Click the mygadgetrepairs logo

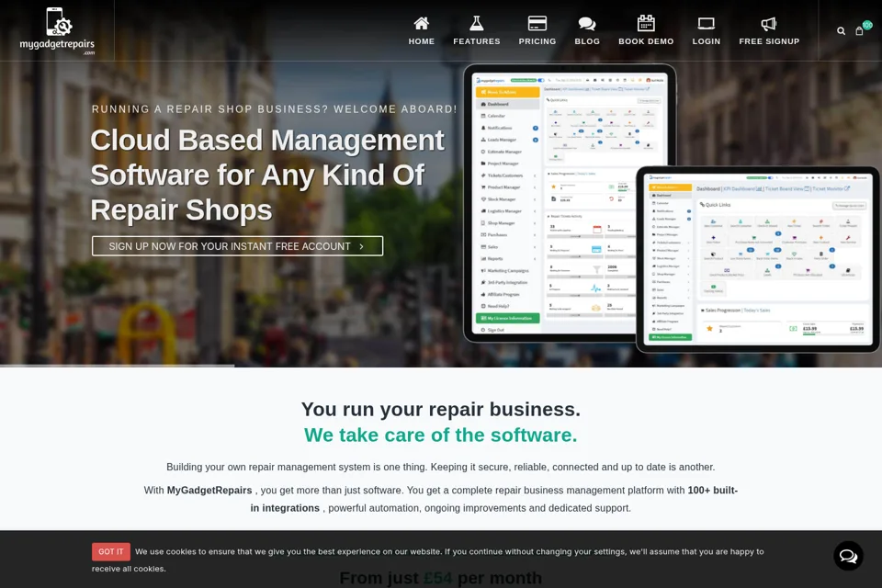[x=57, y=31]
